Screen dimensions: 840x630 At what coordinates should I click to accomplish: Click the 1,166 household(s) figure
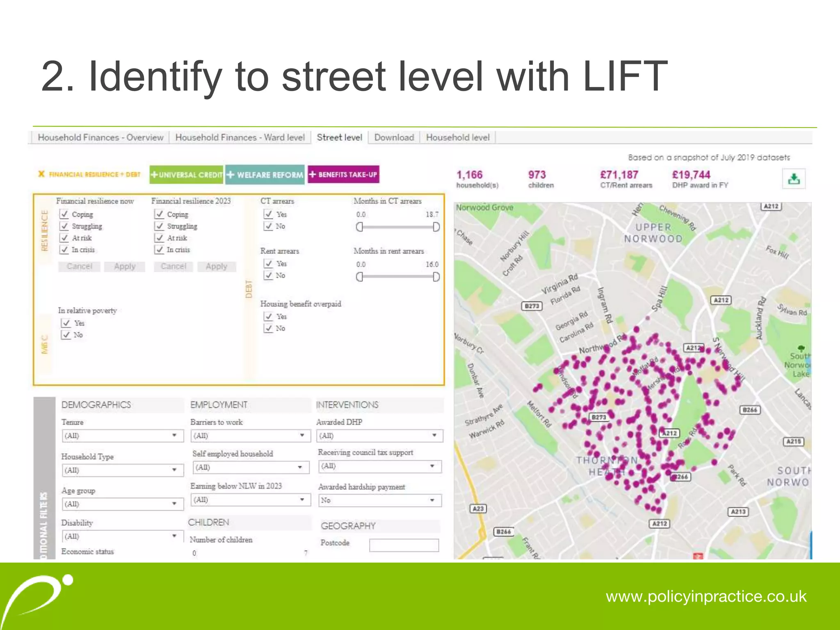point(477,179)
